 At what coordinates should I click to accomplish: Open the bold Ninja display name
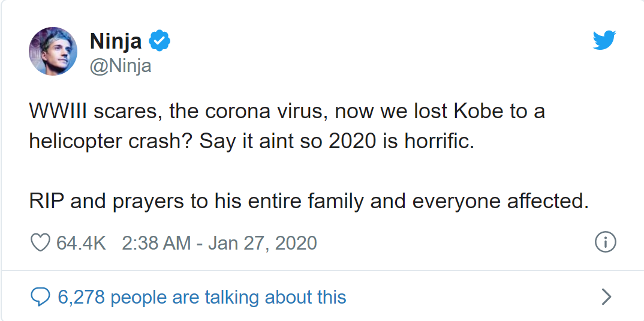(116, 41)
